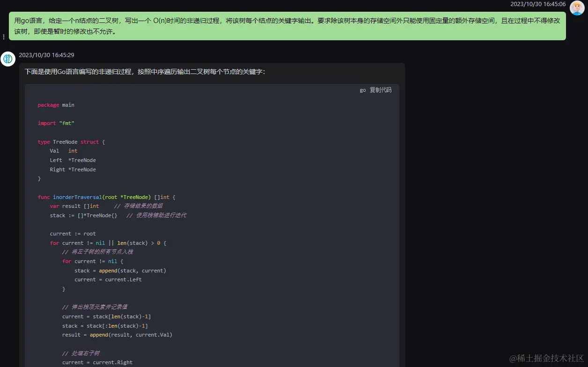Click the line stack := []*TreeNode{}
Image resolution: width=588 pixels, height=367 pixels.
(x=83, y=215)
